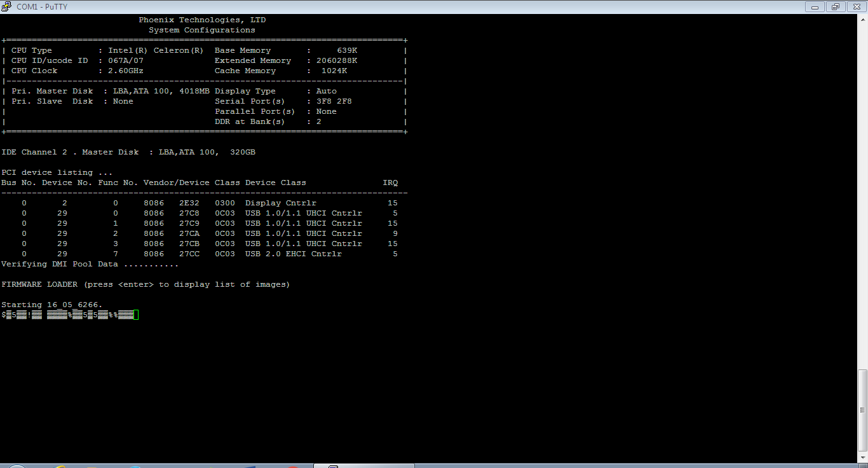Click the 'Cache Memory' label
868x468 pixels.
pos(245,71)
